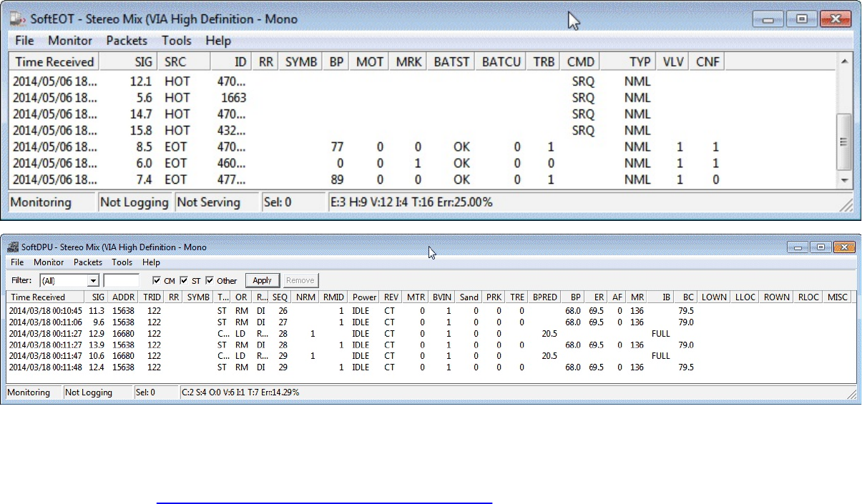This screenshot has height=504, width=862.
Task: Click the RMID column header in SoftDPU
Action: coord(333,297)
